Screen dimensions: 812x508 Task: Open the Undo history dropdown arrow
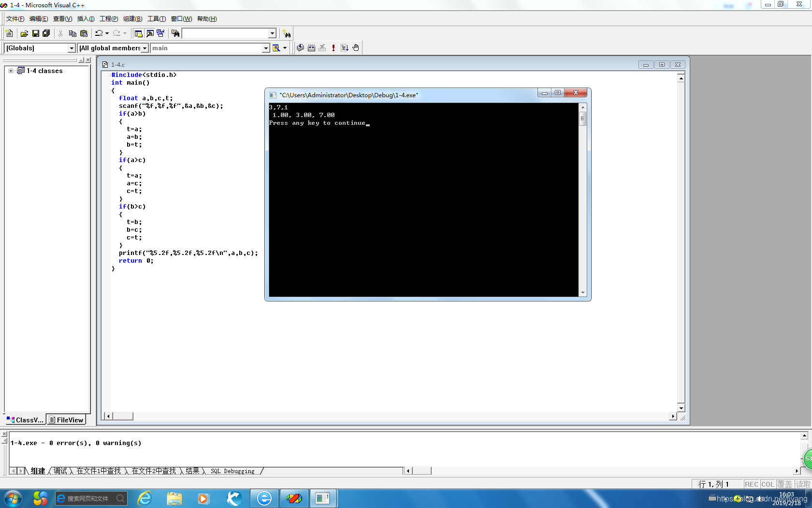[107, 33]
